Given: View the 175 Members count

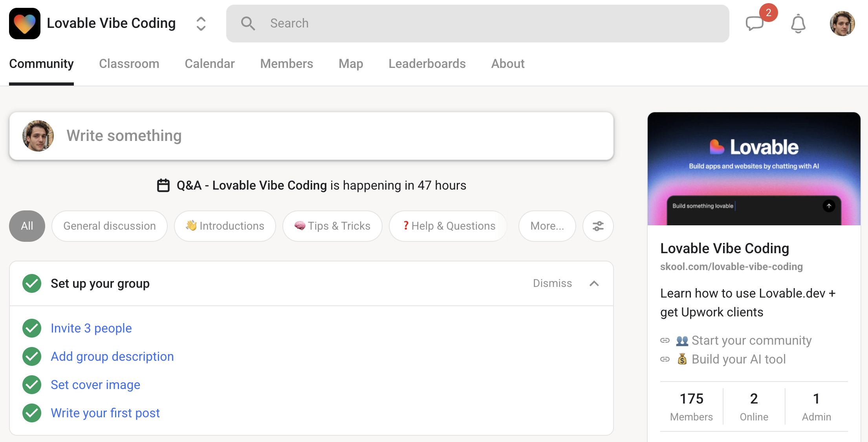Looking at the screenshot, I should point(691,407).
